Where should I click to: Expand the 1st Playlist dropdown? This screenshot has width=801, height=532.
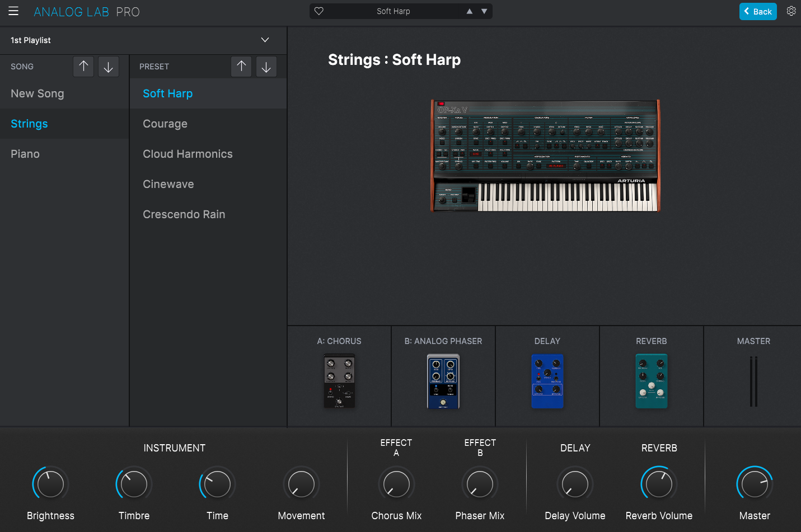click(x=265, y=40)
